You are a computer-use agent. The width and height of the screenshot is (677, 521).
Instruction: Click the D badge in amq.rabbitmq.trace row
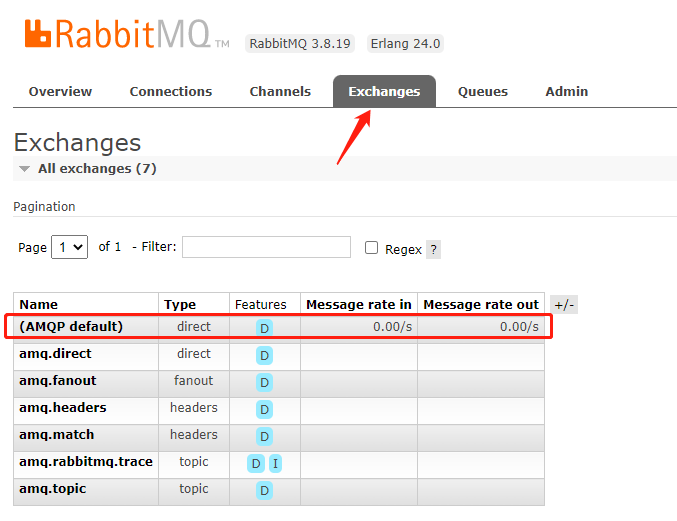pyautogui.click(x=256, y=463)
